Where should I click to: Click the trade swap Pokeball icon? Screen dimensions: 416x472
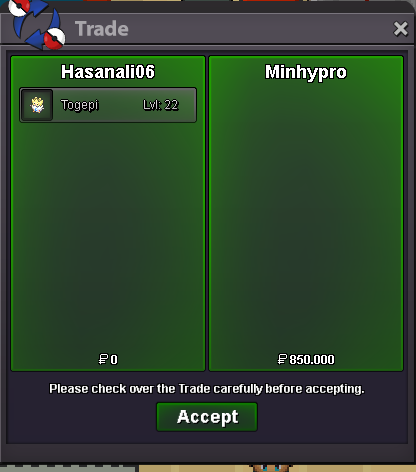point(37,25)
